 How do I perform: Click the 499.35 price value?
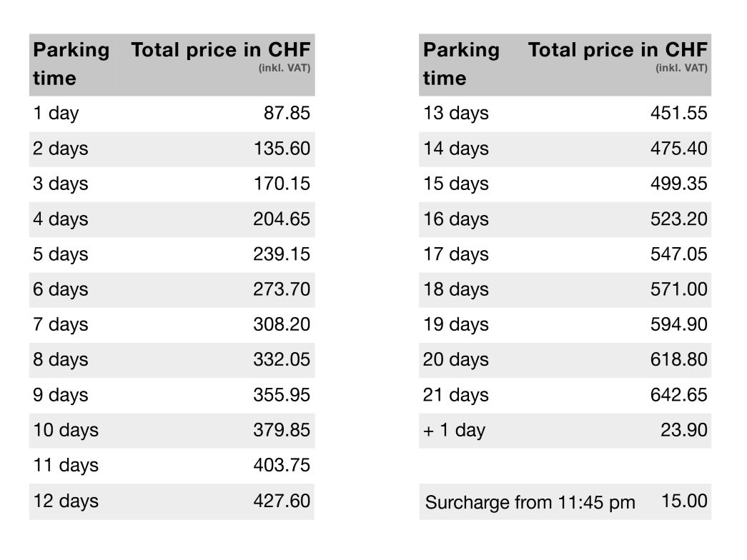click(679, 184)
